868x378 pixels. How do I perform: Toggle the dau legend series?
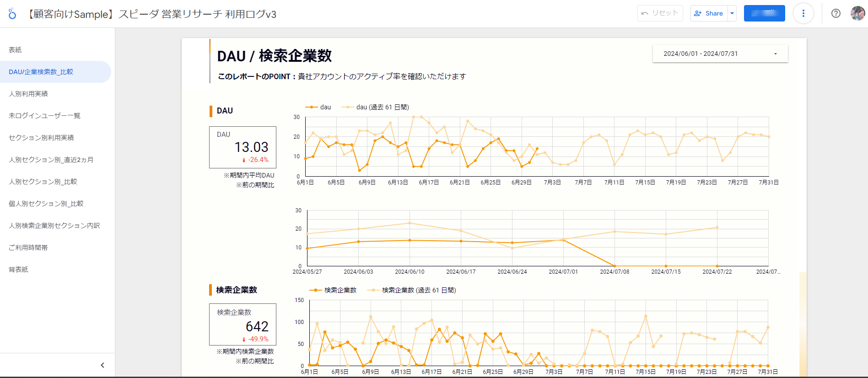318,107
